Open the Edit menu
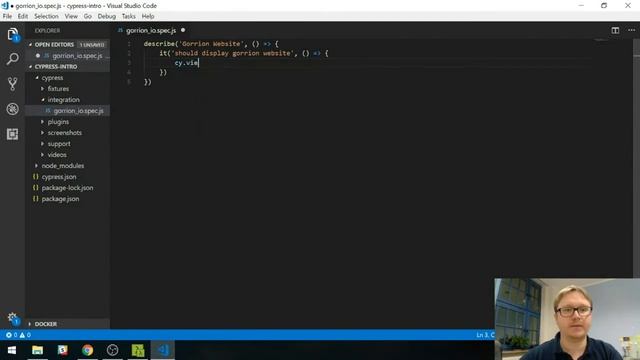640x360 pixels. coord(23,16)
